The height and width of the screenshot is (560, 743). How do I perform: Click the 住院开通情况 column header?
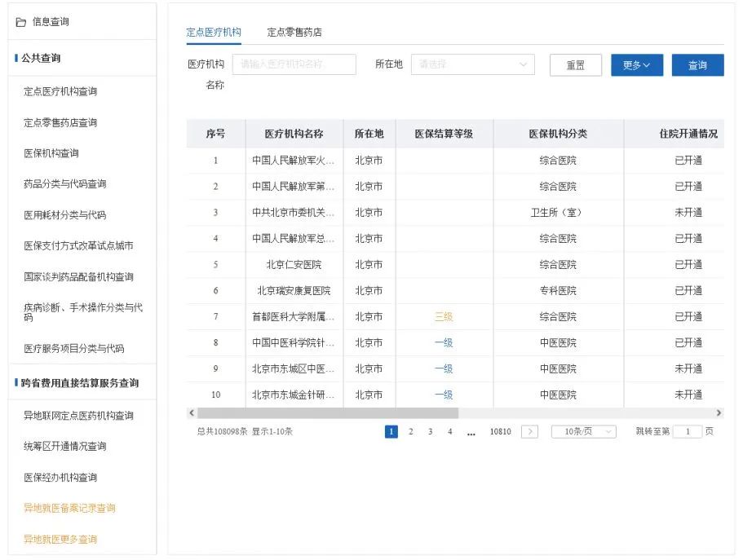coord(688,134)
